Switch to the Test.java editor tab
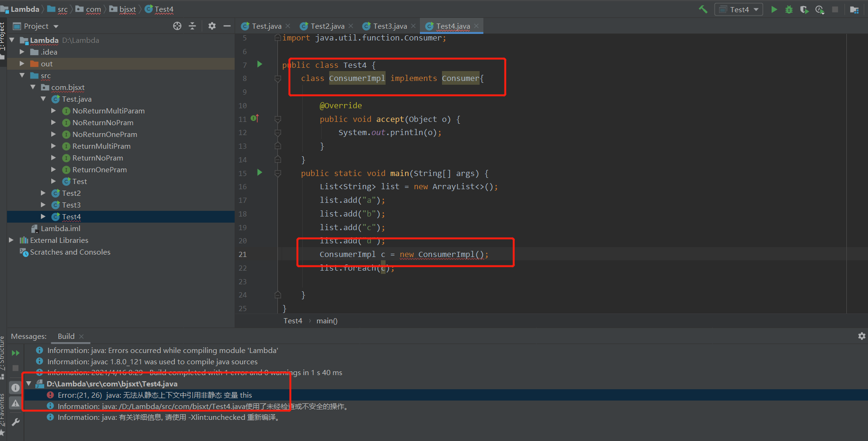The width and height of the screenshot is (868, 441). coord(266,26)
